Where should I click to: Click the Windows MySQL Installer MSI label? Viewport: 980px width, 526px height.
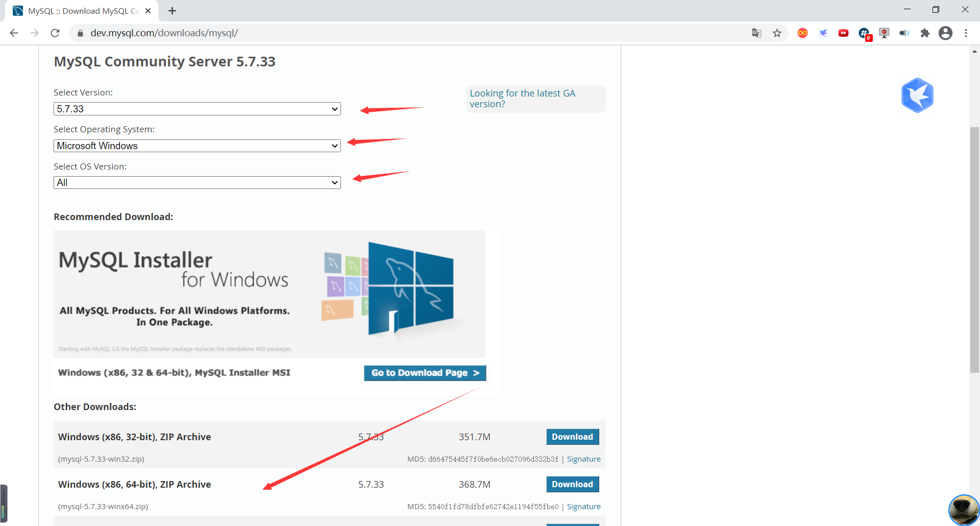point(174,373)
